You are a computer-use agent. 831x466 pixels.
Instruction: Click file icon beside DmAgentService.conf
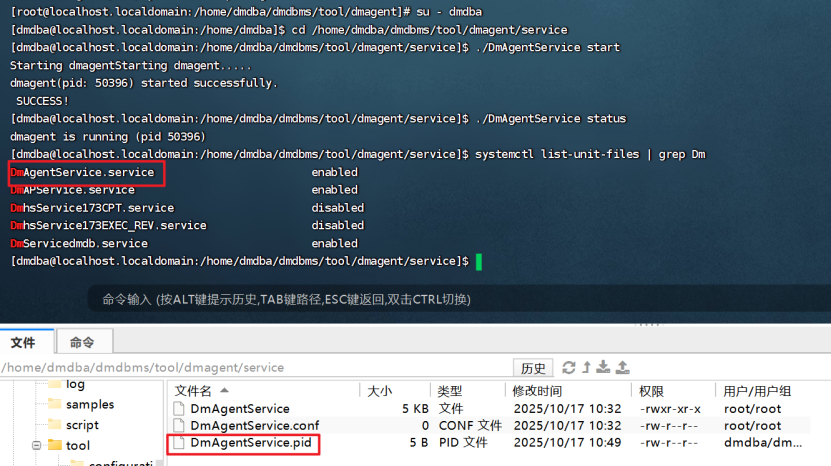coord(179,426)
